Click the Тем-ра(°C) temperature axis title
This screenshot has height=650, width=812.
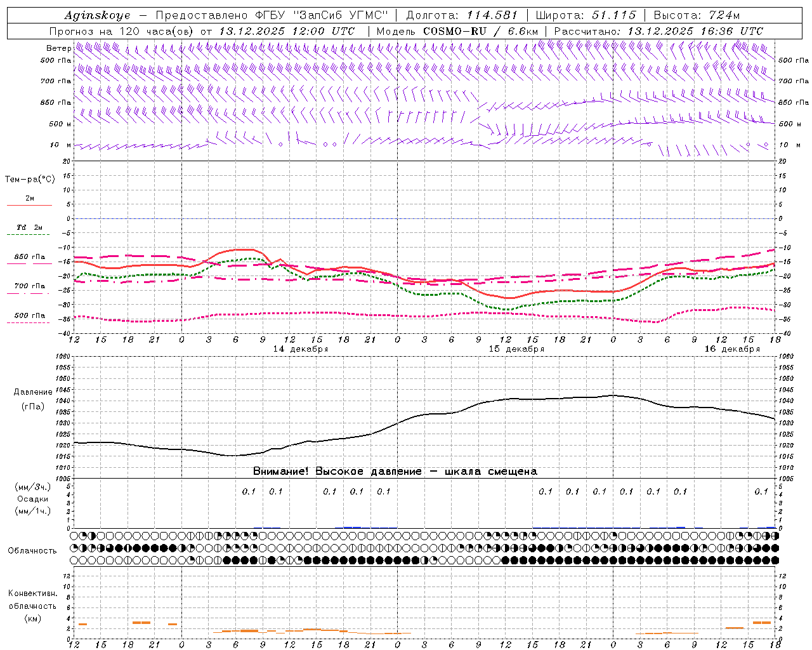point(30,180)
